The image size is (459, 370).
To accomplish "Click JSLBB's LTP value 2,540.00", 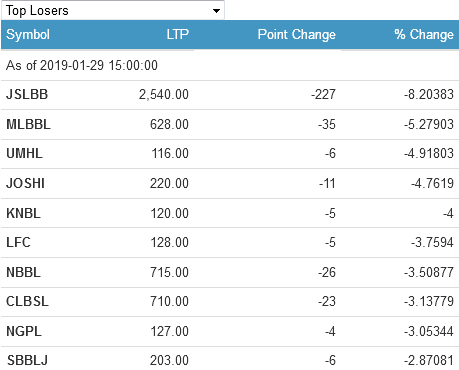I will coord(164,95).
